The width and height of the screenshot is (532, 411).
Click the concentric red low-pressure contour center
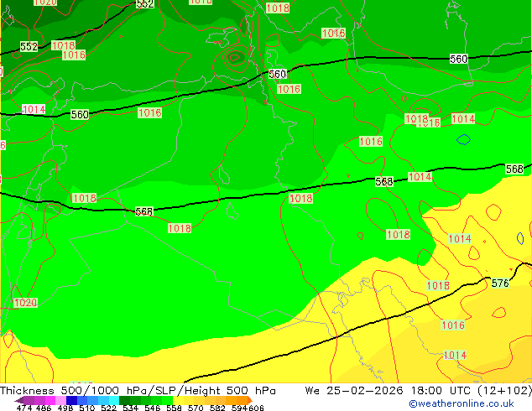234,57
